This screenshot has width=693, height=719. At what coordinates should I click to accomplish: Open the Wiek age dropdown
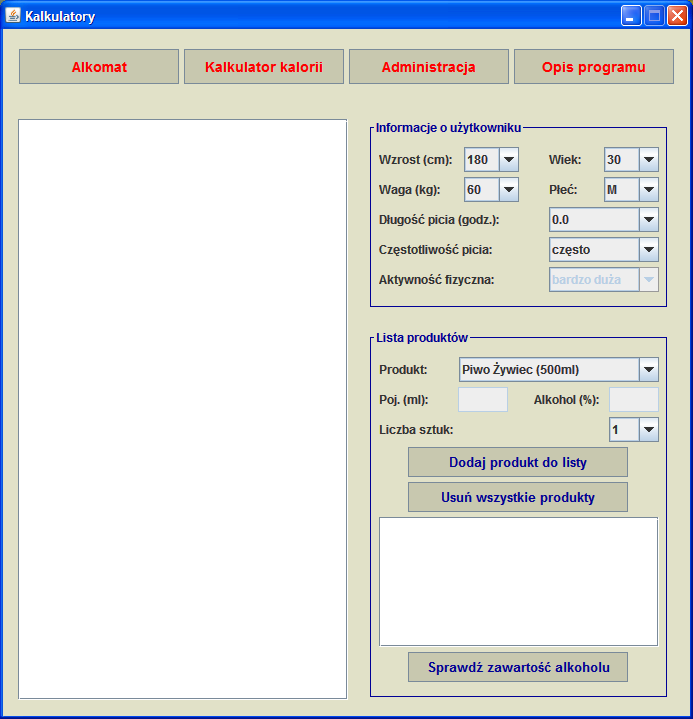point(649,160)
